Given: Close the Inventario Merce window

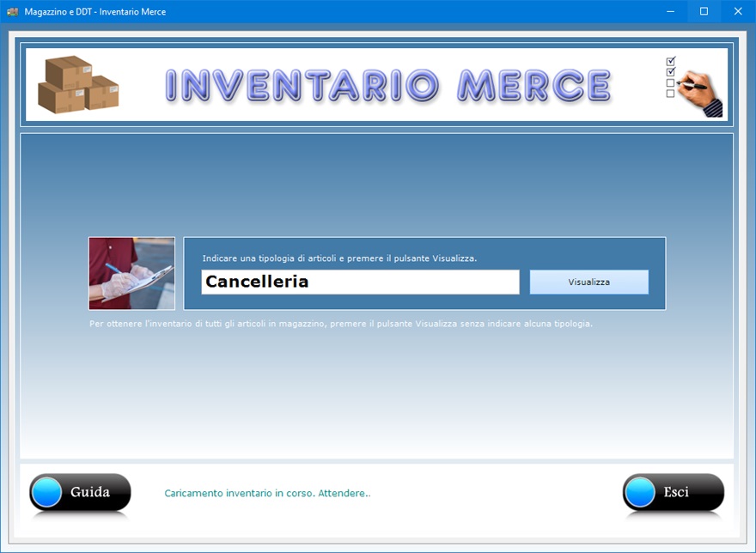Looking at the screenshot, I should [738, 11].
